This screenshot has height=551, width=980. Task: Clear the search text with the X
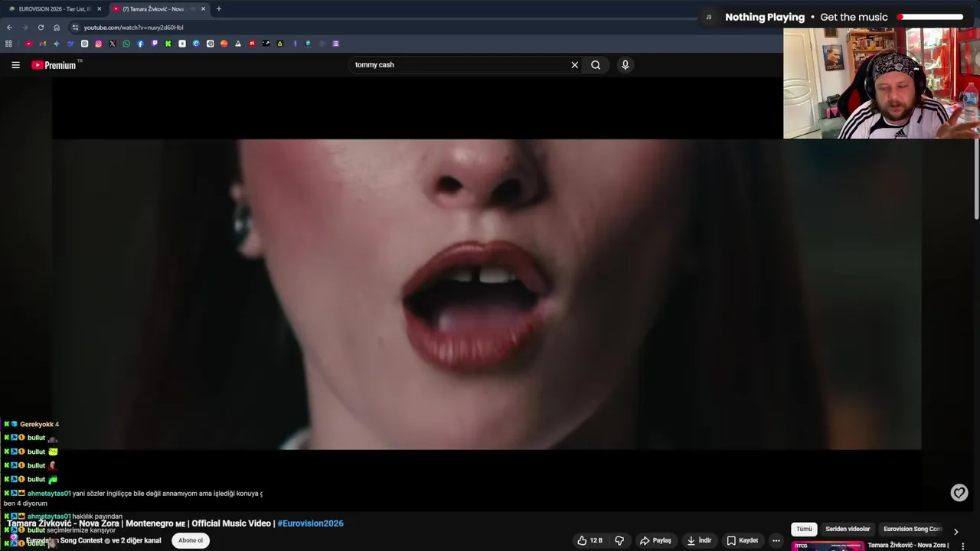574,65
